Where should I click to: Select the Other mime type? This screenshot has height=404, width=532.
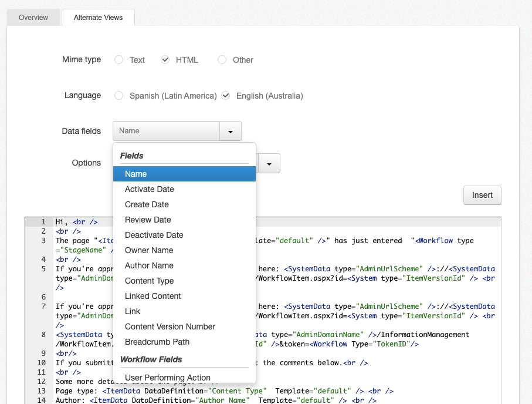point(222,59)
